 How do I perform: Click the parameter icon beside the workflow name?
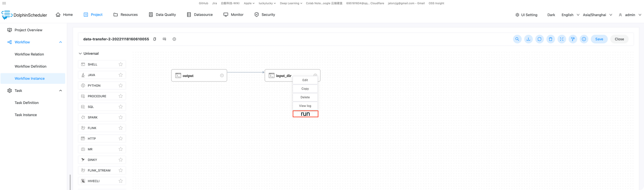coord(165,39)
